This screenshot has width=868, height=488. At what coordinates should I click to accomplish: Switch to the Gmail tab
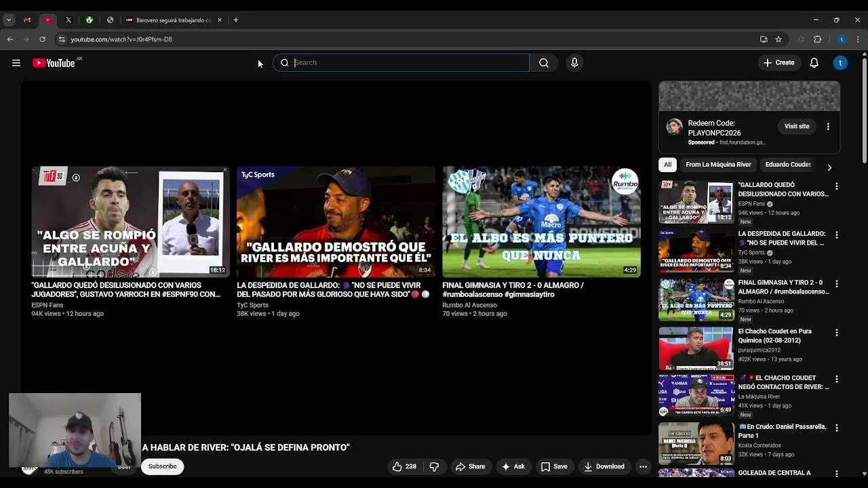coord(27,20)
